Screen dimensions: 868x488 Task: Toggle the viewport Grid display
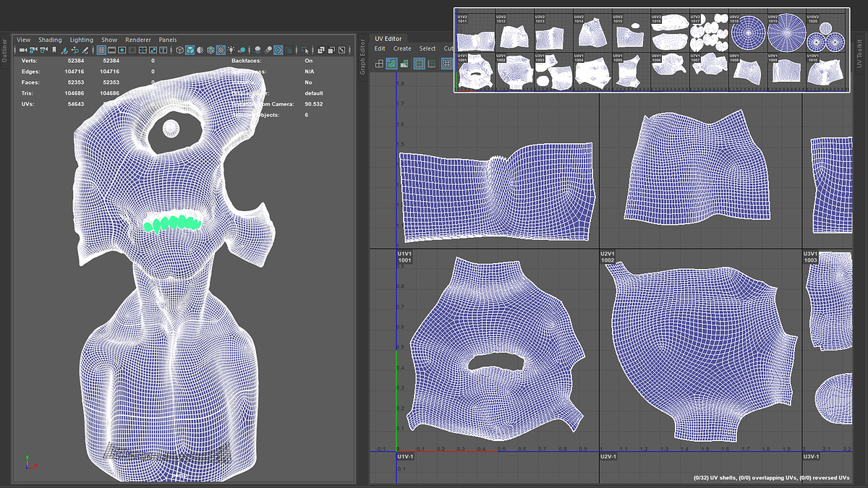(101, 50)
